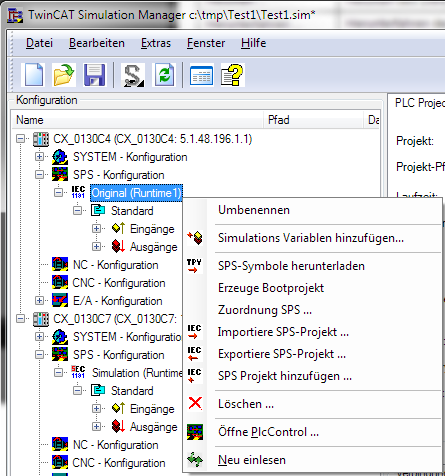Screen dimensions: 445x476
Task: Click the Name column header
Action: [x=138, y=120]
